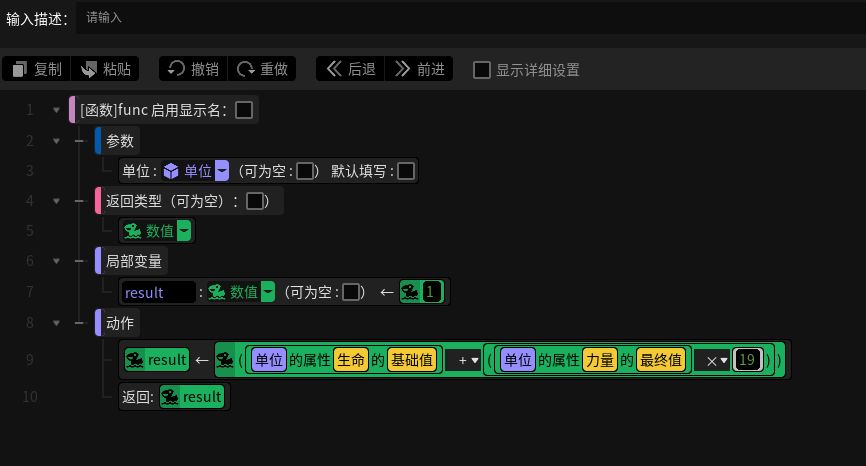The image size is (866, 466).
Task: Click the copy icon next to 复制
Action: pos(19,69)
